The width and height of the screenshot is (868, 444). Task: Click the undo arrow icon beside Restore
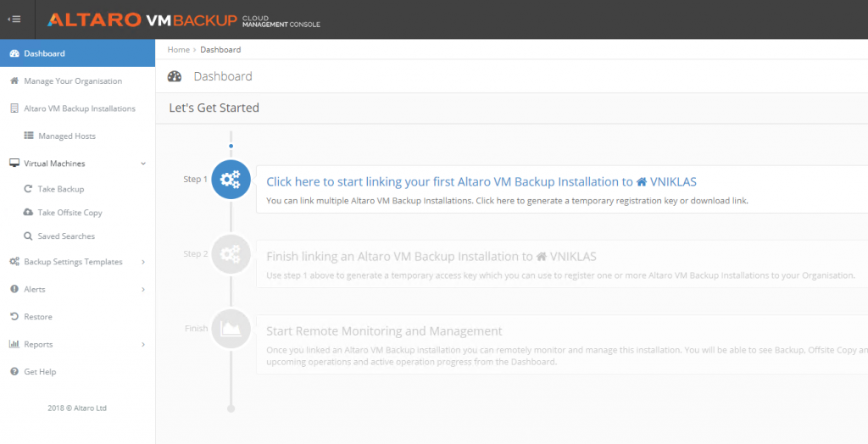[14, 317]
